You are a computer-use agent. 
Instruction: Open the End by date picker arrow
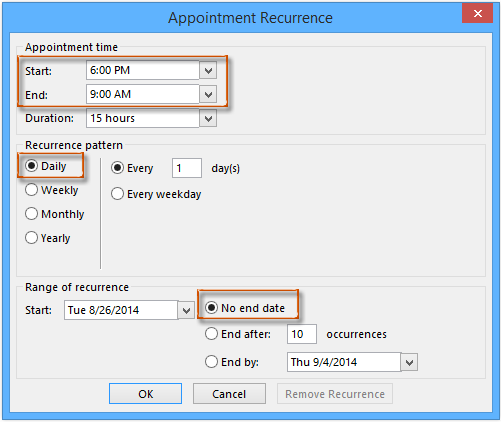click(x=409, y=362)
